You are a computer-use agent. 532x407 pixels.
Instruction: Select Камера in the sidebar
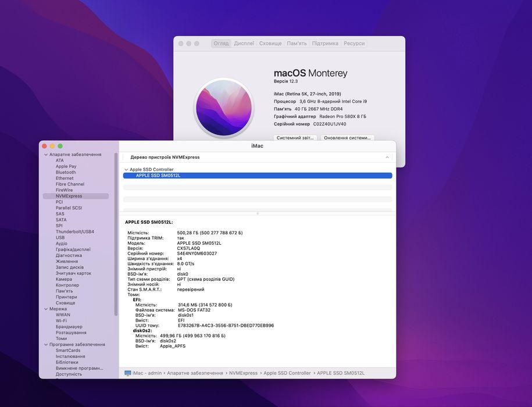(x=64, y=279)
